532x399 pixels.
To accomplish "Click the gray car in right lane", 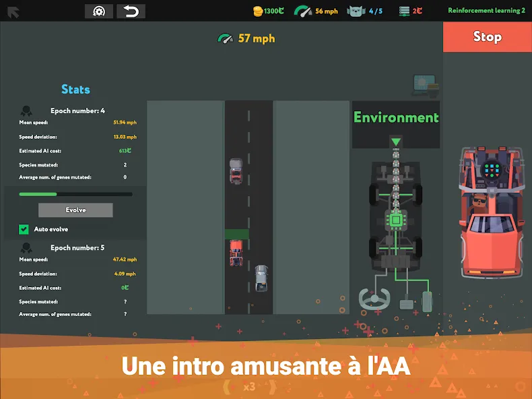I will tap(261, 278).
